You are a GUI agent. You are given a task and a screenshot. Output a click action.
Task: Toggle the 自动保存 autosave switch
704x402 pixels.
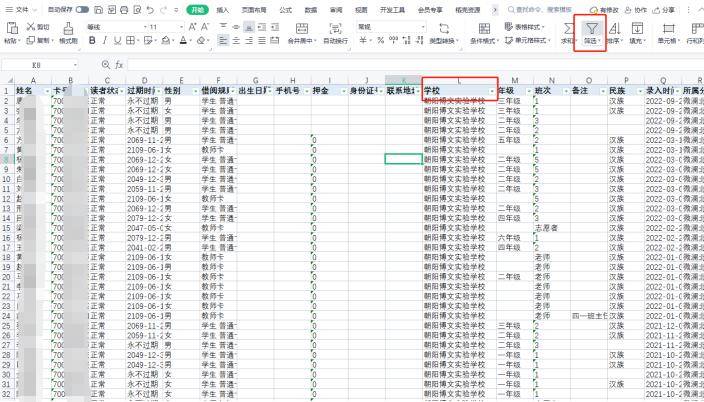pyautogui.click(x=82, y=9)
